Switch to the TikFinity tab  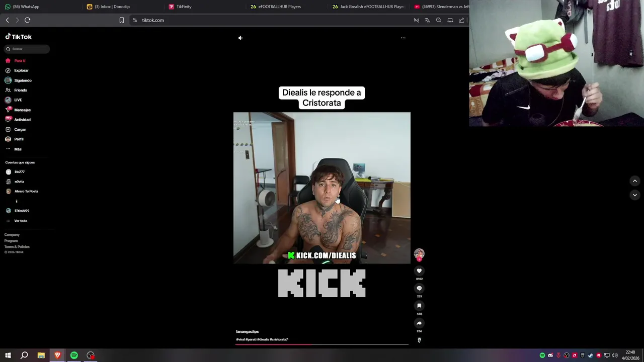click(205, 7)
